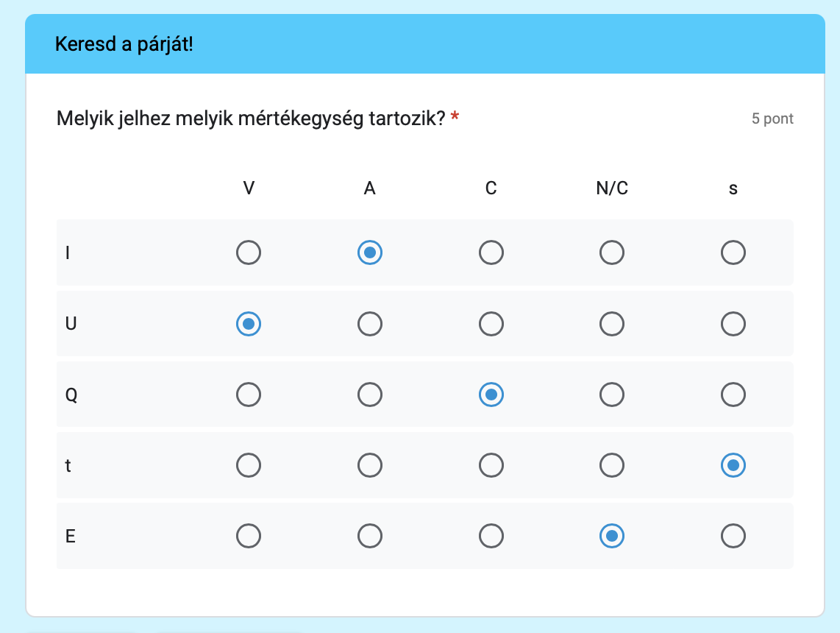
Task: Pick C for row E
Action: [491, 537]
